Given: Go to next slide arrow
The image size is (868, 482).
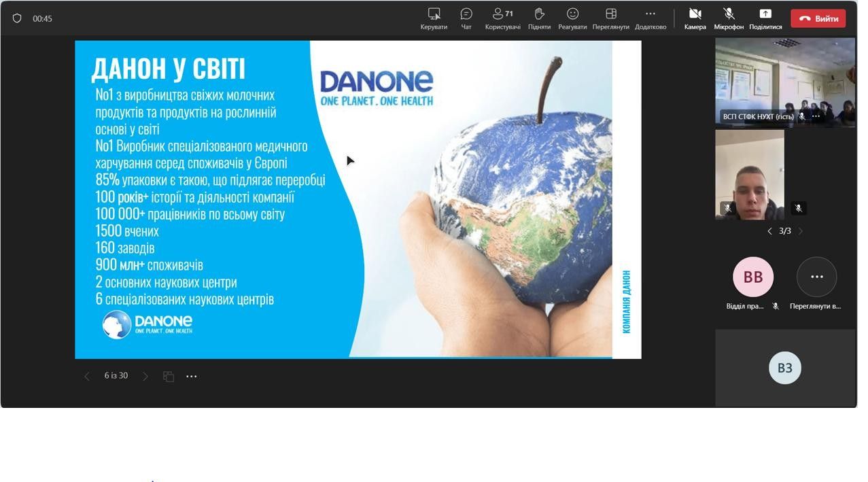Looking at the screenshot, I should (145, 376).
